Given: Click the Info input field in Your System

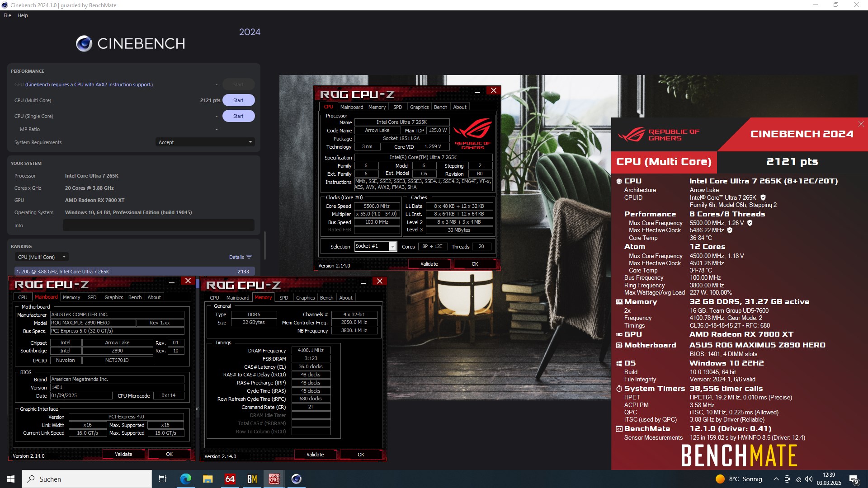Looking at the screenshot, I should pyautogui.click(x=159, y=225).
